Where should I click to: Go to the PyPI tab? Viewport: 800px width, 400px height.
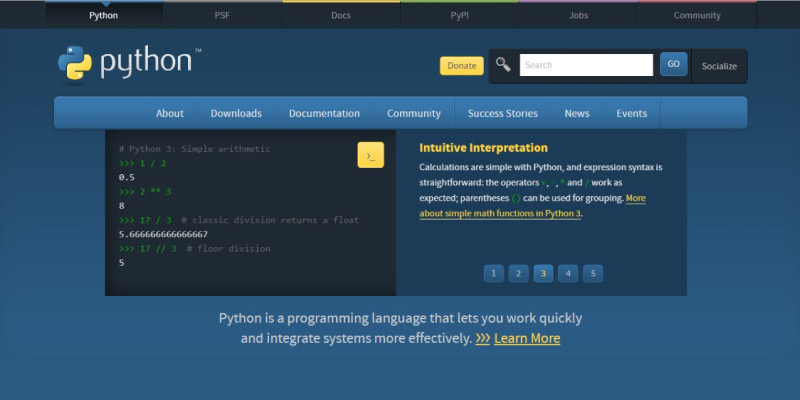(x=460, y=15)
